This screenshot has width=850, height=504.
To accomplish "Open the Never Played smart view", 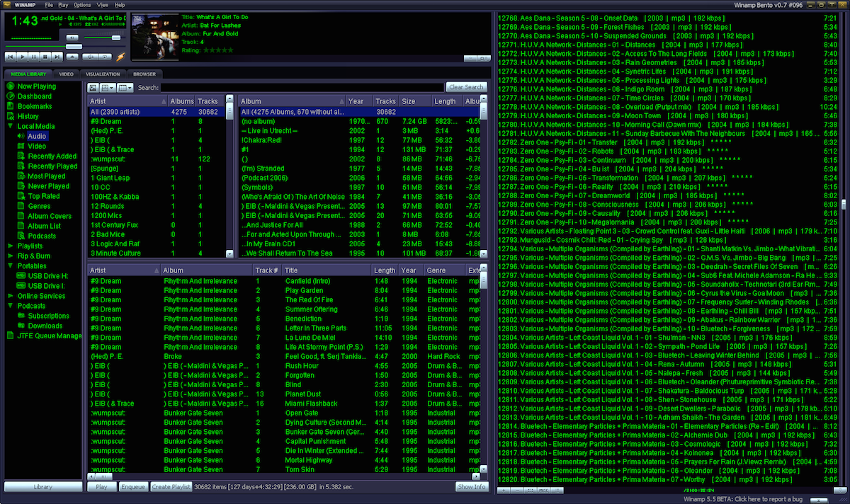I will [x=49, y=186].
